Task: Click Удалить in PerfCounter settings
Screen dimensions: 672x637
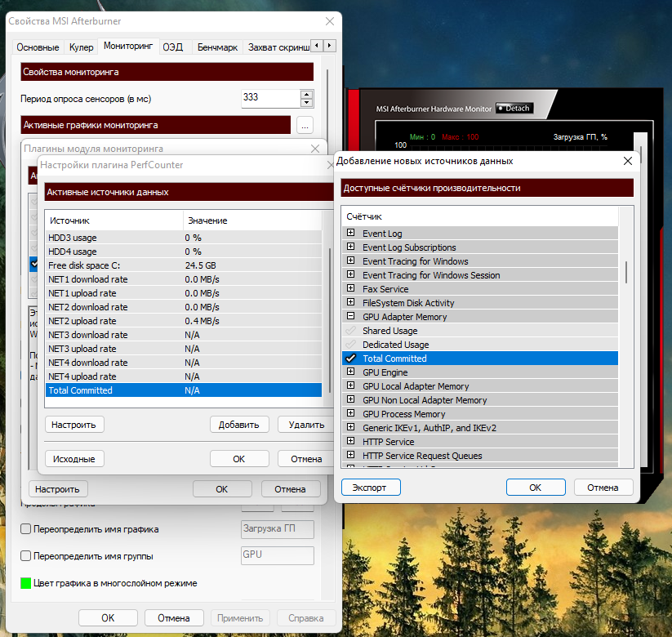Action: (x=306, y=425)
